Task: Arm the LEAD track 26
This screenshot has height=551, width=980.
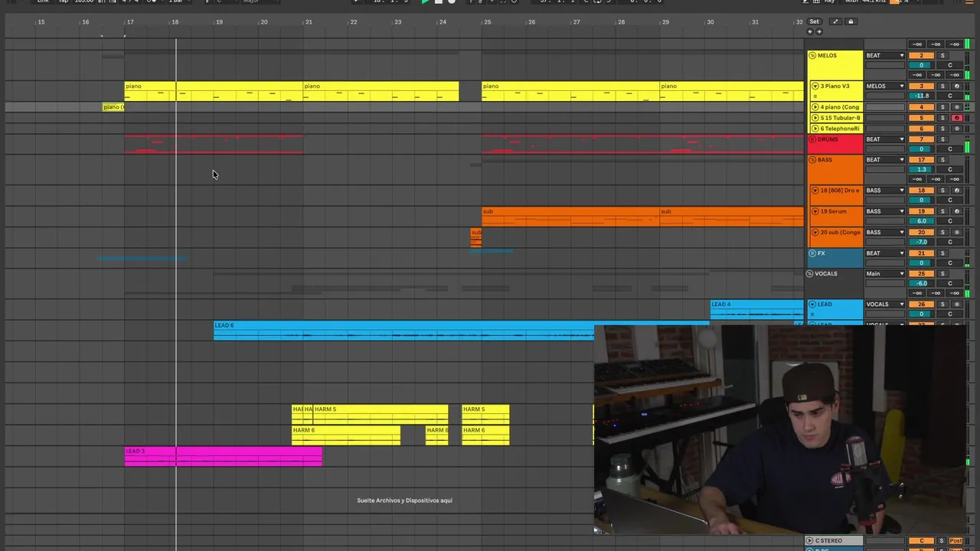Action: click(956, 305)
